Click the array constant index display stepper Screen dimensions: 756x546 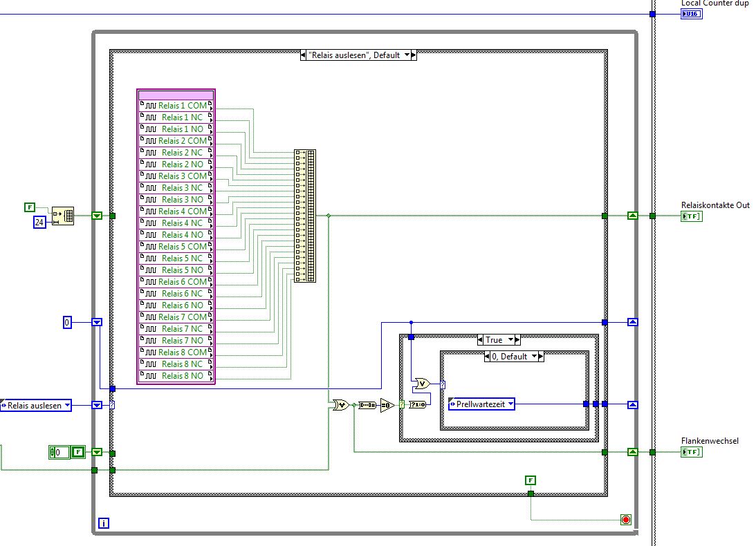52,452
